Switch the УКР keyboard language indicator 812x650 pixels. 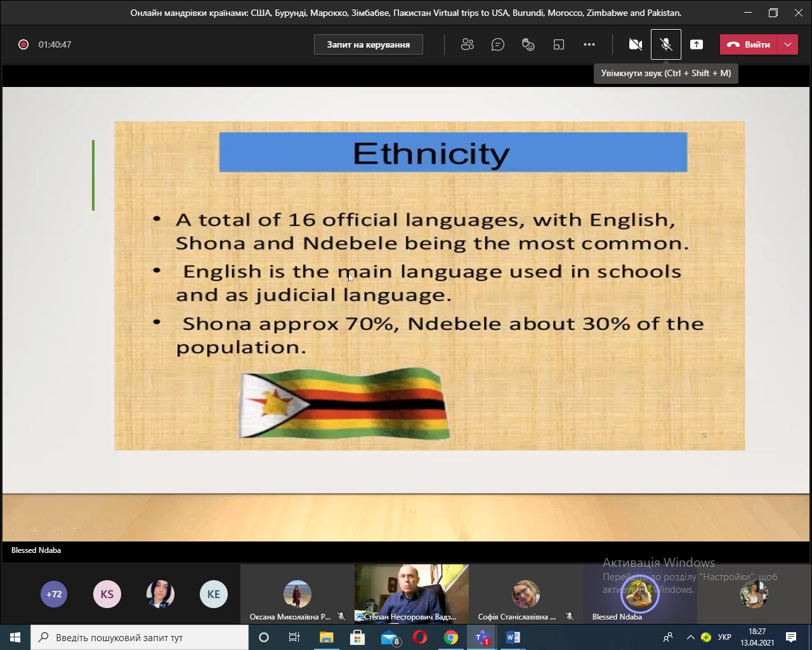(724, 637)
